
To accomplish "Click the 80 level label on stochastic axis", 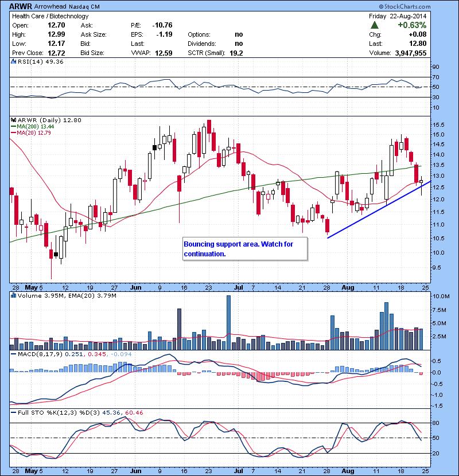I will pos(436,423).
